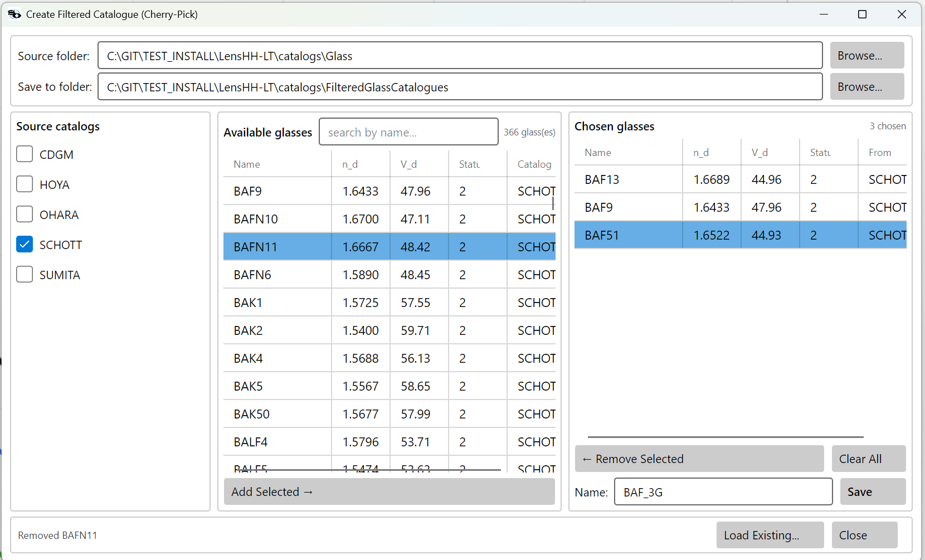Click Browse next to Save to folder
The image size is (925, 560).
[867, 87]
